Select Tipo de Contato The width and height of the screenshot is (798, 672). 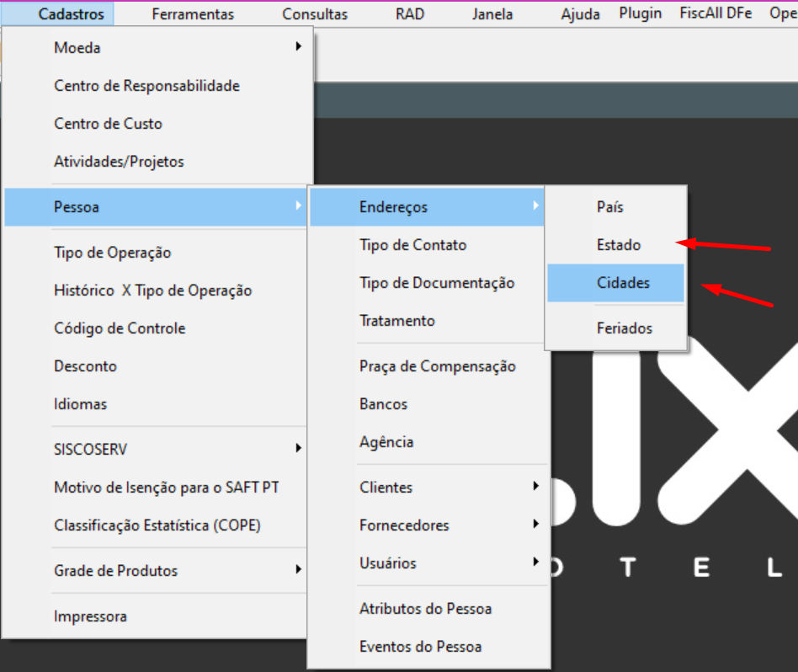coord(427,245)
